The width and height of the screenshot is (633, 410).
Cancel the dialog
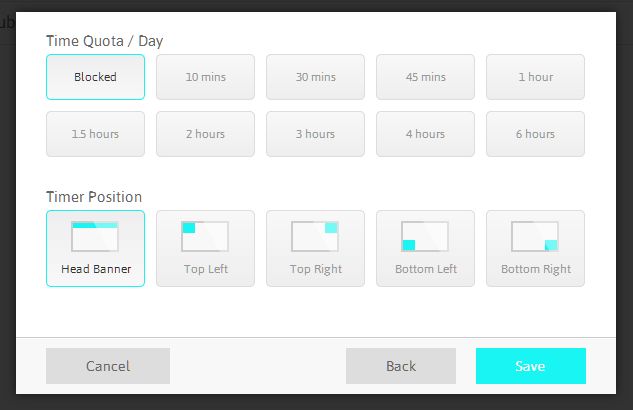pyautogui.click(x=108, y=366)
